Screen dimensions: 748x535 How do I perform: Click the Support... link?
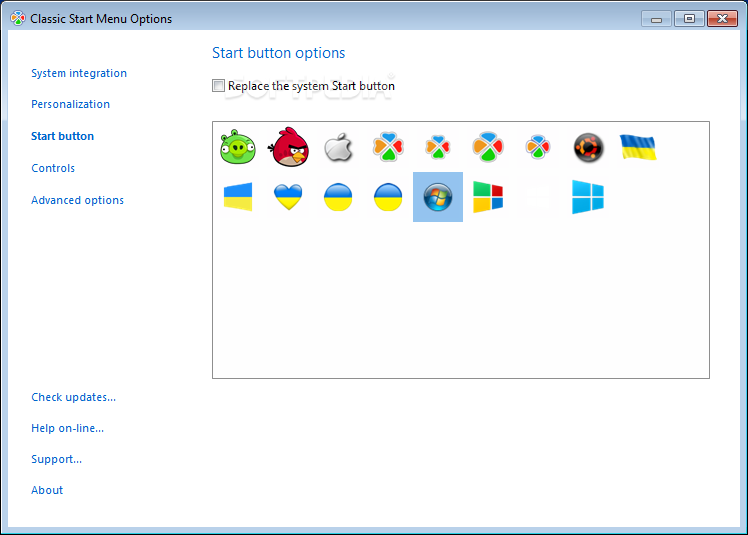56,459
